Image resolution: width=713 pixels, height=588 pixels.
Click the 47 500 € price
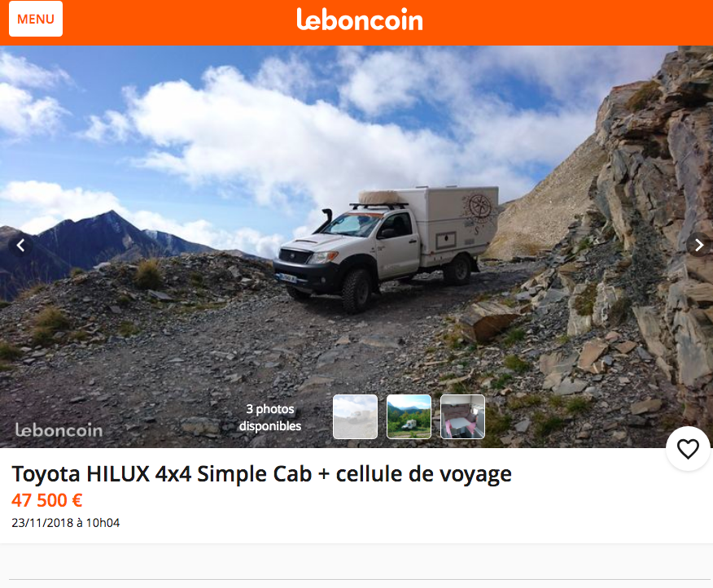coord(47,500)
